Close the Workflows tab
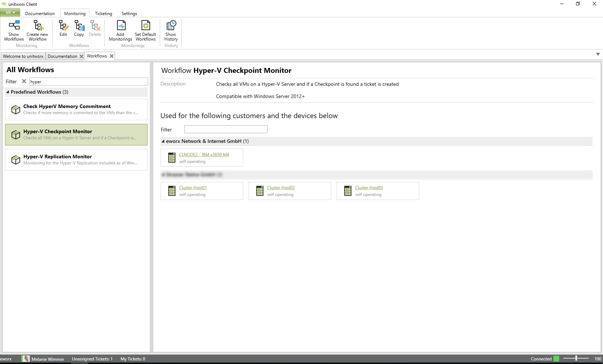The height and width of the screenshot is (364, 603). click(x=112, y=56)
